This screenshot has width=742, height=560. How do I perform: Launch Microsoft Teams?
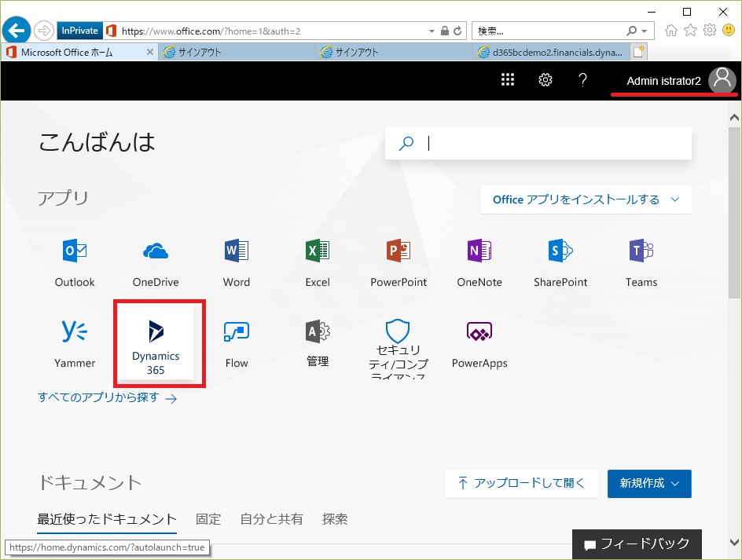click(641, 263)
